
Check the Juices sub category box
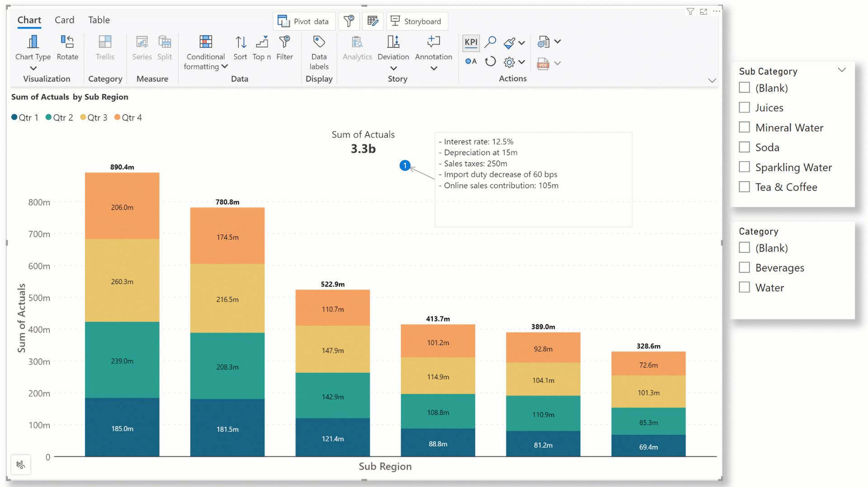(744, 108)
